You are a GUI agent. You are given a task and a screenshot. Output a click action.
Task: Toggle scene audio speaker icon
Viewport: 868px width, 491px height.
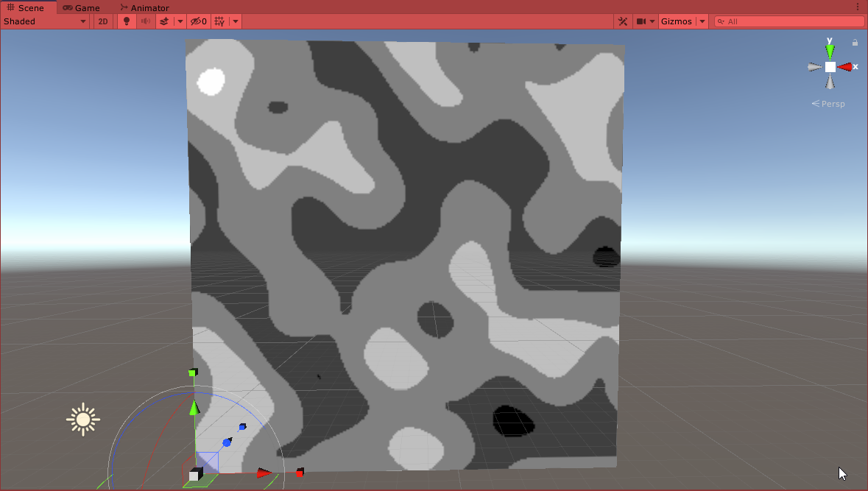pyautogui.click(x=146, y=21)
